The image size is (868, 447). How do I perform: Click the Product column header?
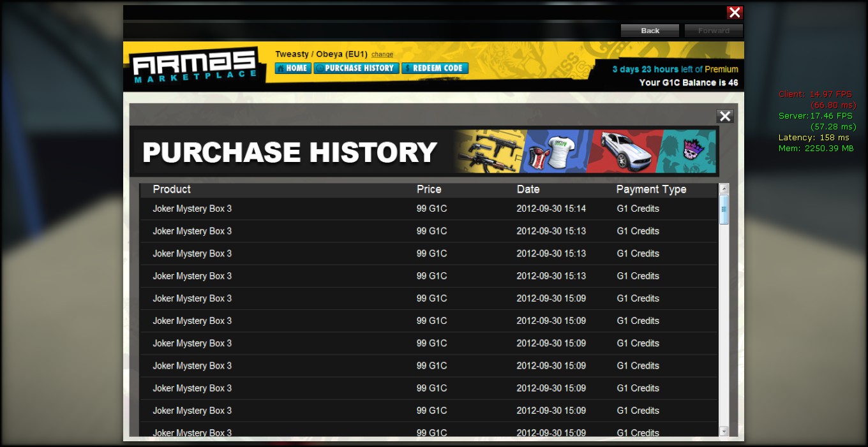point(172,189)
